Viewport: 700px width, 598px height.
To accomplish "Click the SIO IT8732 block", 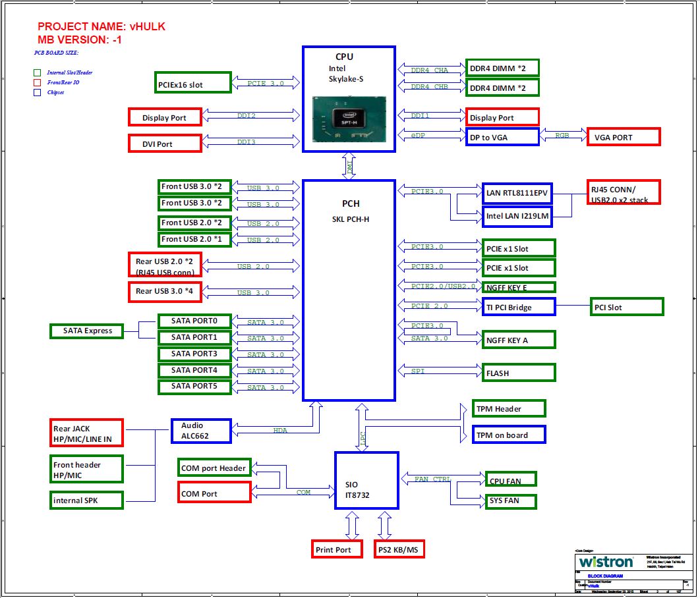I will (x=366, y=480).
